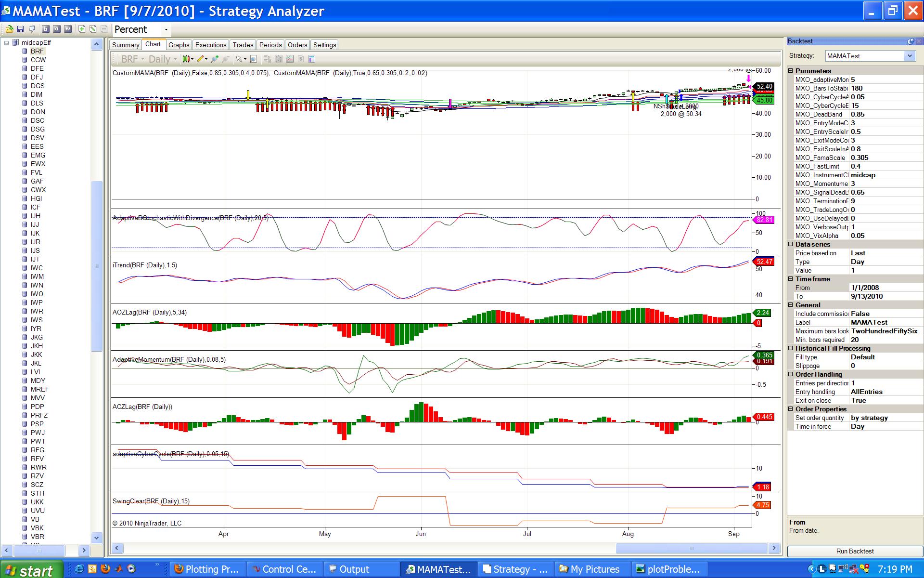Viewport: 924px width, 578px height.
Task: Open the chart style candlestick dropdown
Action: [x=192, y=59]
